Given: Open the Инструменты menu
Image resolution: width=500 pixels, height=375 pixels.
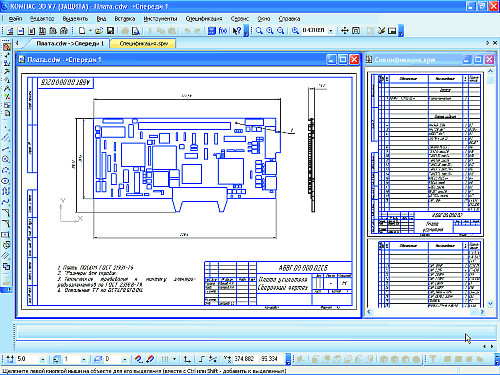Looking at the screenshot, I should [160, 19].
